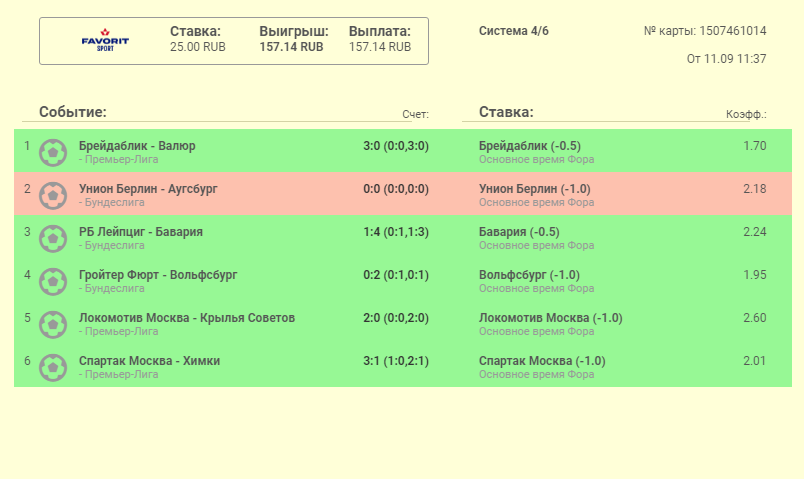This screenshot has height=479, width=804.
Task: Click soccer ball icon for Спартак Москва - Химки
Action: click(x=53, y=368)
